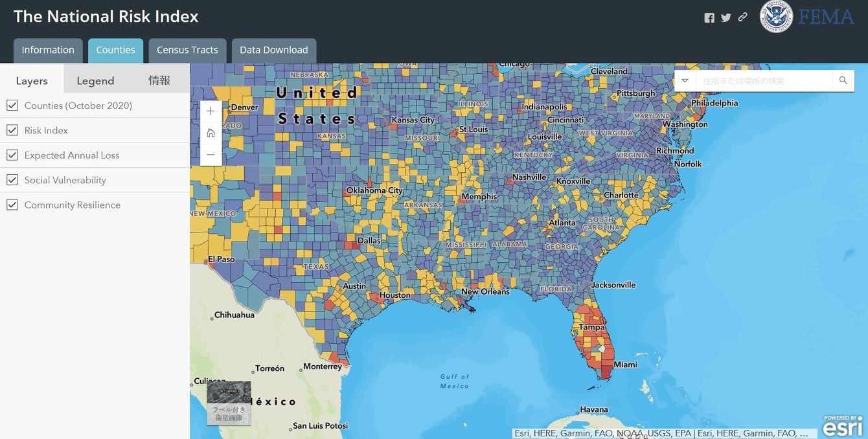Viewport: 868px width, 439px height.
Task: Click the search magnifier icon
Action: point(843,80)
